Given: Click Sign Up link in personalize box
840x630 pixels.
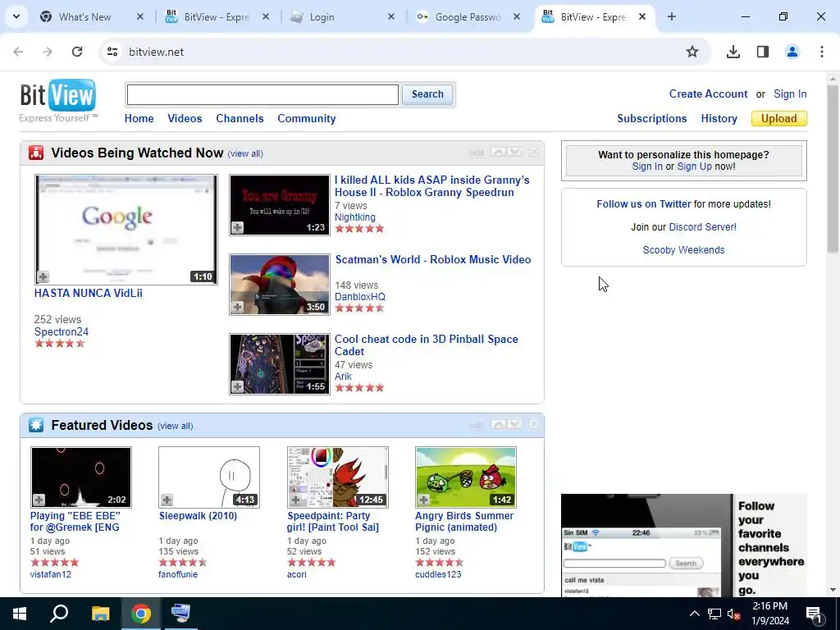Looking at the screenshot, I should (694, 166).
